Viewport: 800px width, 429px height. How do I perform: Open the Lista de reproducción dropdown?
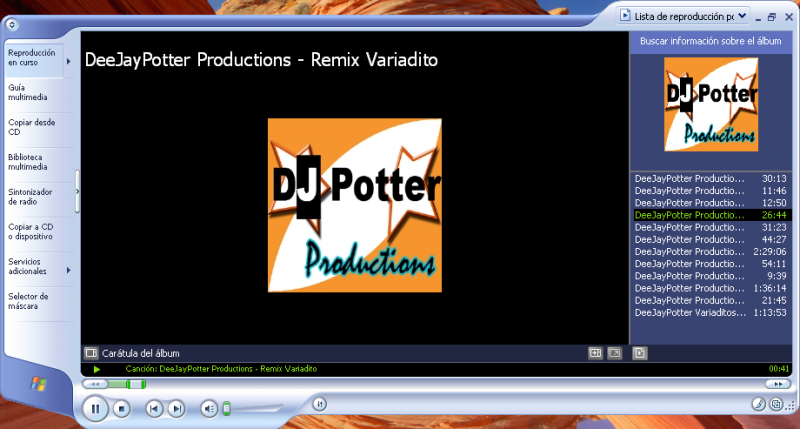point(684,16)
